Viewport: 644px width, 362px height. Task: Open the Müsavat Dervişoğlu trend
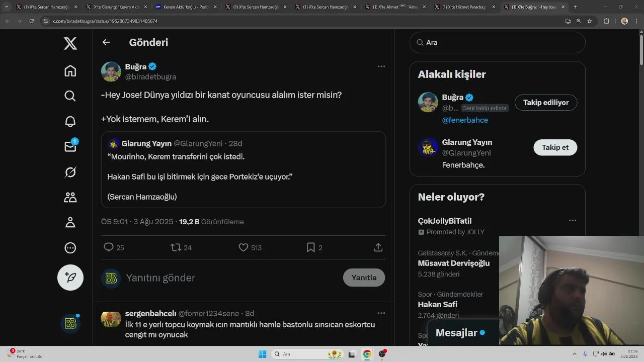[454, 263]
